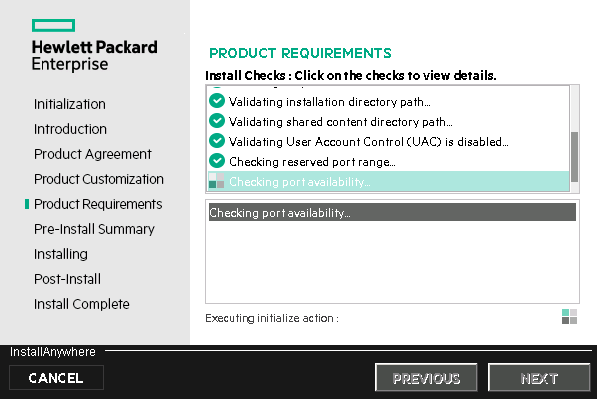Select 'Checking reserved port range...' row
Viewport: 597px width, 399px height.
[388, 161]
